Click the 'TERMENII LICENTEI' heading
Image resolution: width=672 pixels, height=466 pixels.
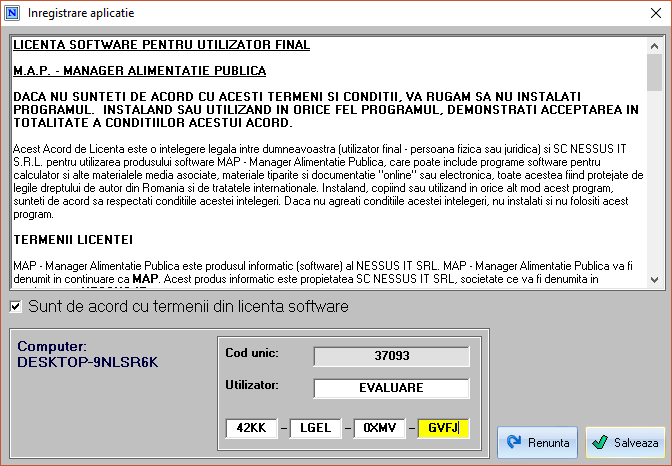pyautogui.click(x=73, y=240)
